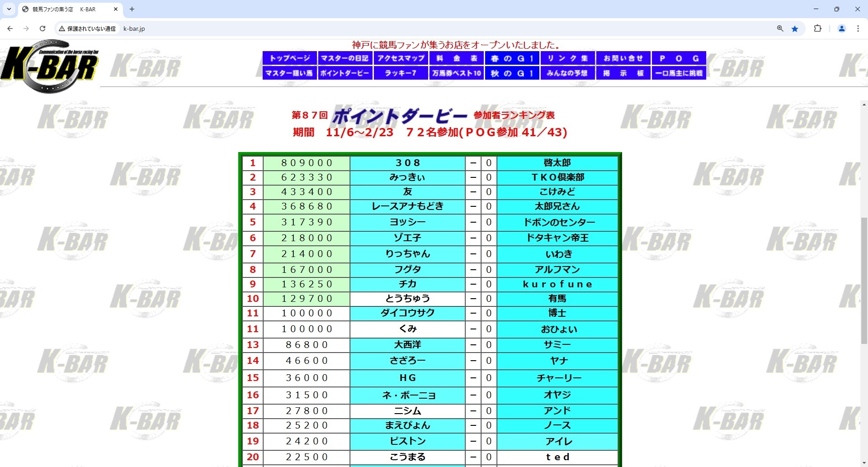868x467 pixels.
Task: Click participant name レースアナもどき
Action: coord(408,206)
